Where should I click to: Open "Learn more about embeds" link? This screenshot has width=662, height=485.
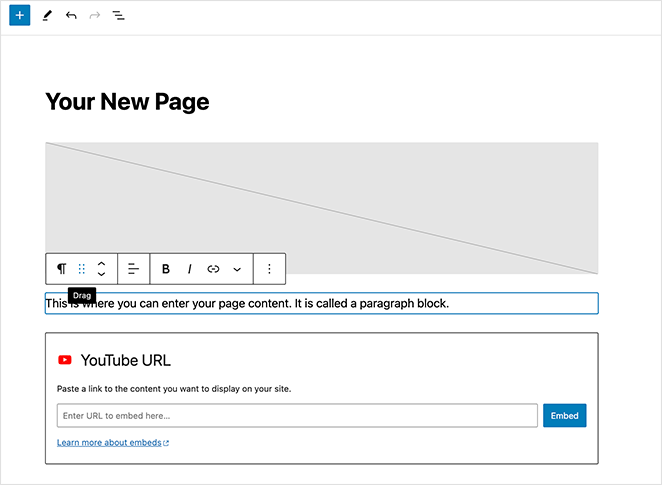113,442
